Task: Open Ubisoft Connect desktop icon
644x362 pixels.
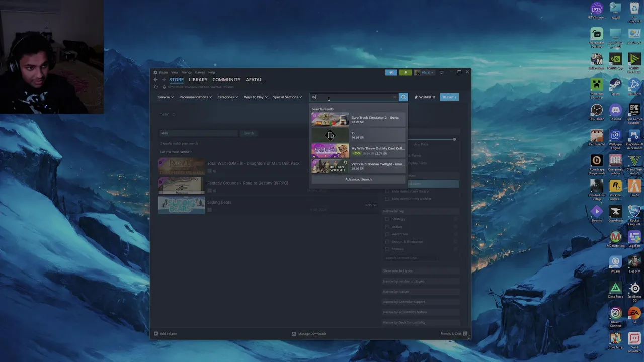Action: click(615, 317)
